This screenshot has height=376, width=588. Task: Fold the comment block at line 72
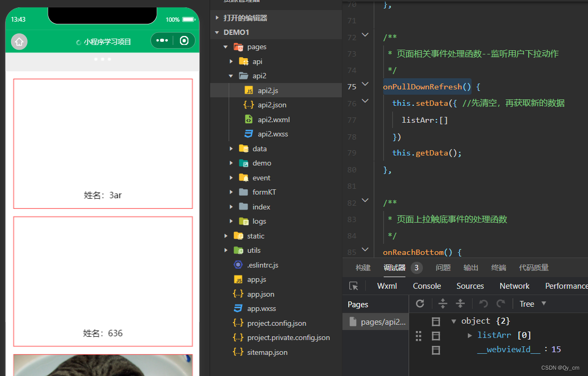tap(365, 34)
